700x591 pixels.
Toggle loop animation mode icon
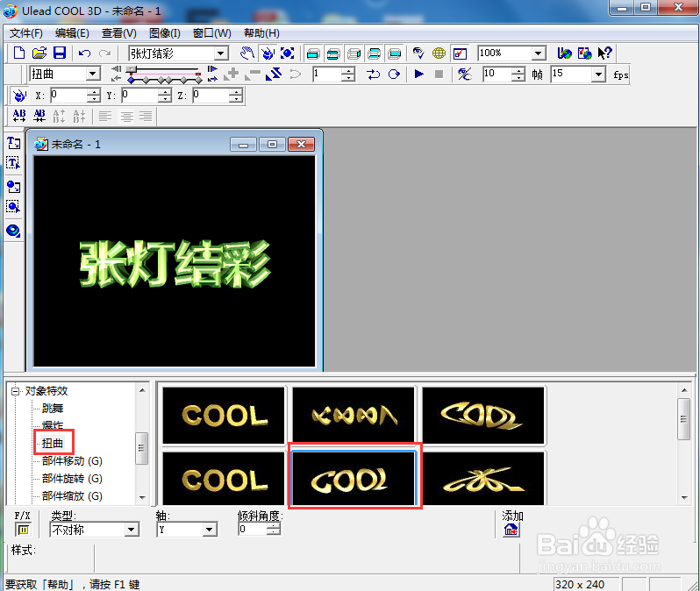pyautogui.click(x=394, y=75)
